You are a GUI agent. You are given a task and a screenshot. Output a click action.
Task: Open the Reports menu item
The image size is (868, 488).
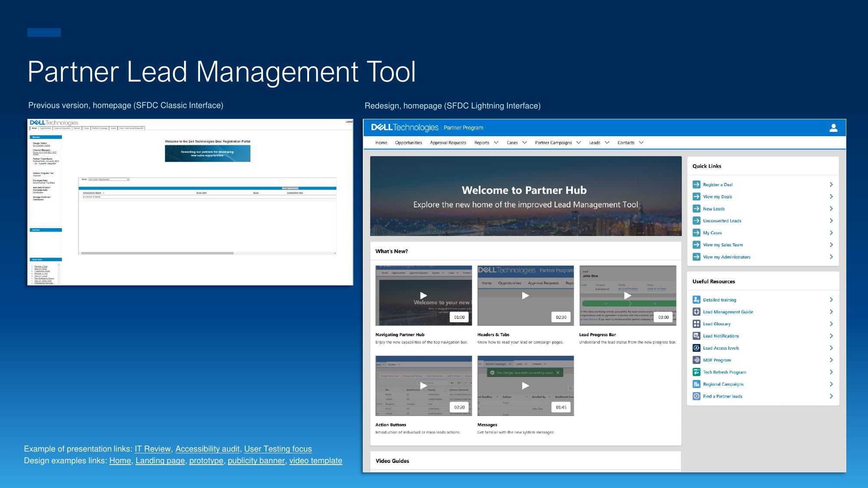[x=482, y=143]
